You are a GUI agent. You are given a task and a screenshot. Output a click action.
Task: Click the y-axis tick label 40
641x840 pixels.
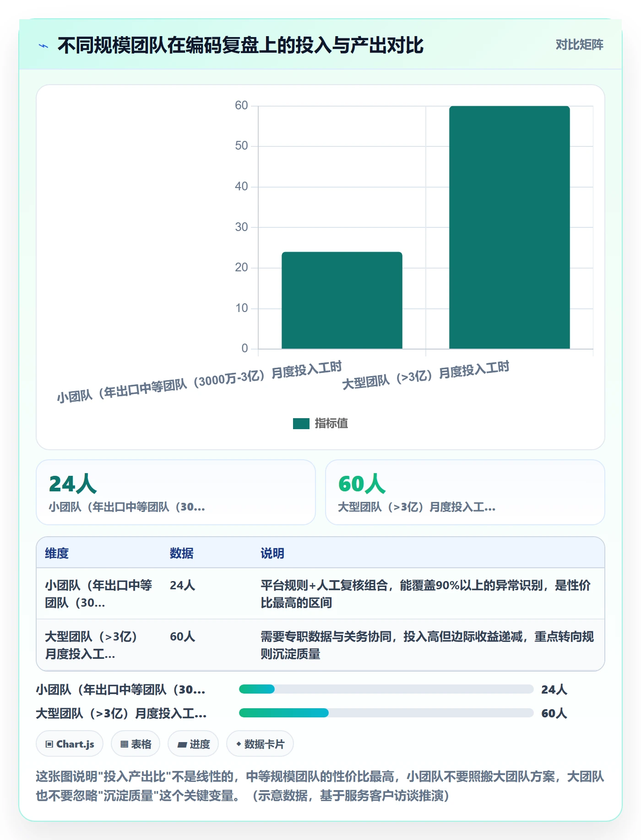pos(241,187)
